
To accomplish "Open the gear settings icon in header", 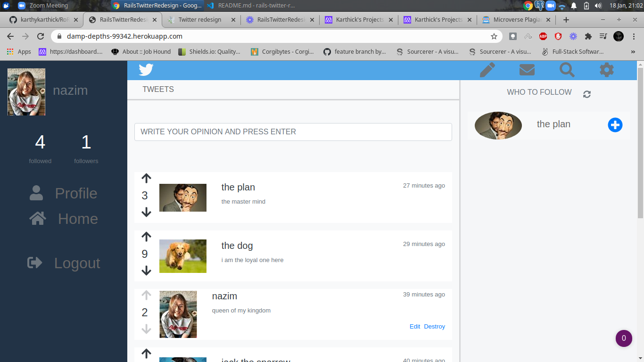I will point(606,70).
